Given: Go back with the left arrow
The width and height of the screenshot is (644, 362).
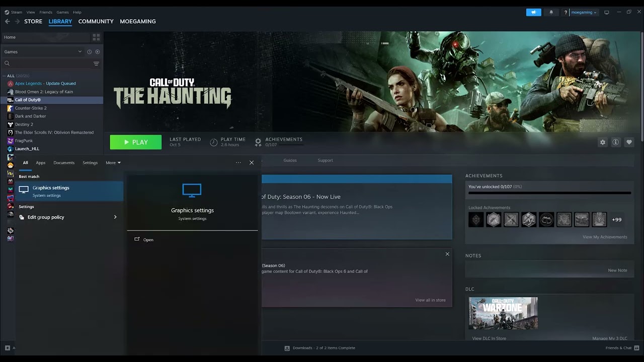Looking at the screenshot, I should point(7,22).
